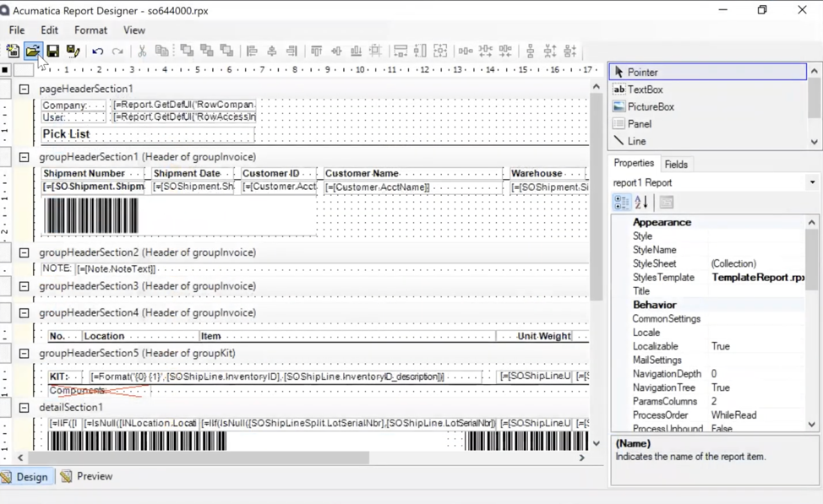Click the Pick List text box
Screen dimensions: 823x504
tap(148, 134)
